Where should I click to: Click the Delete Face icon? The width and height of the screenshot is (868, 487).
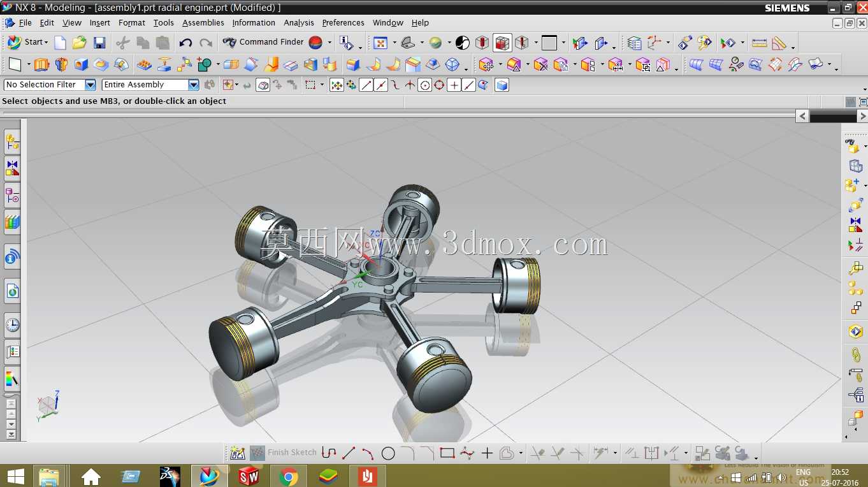coord(541,64)
